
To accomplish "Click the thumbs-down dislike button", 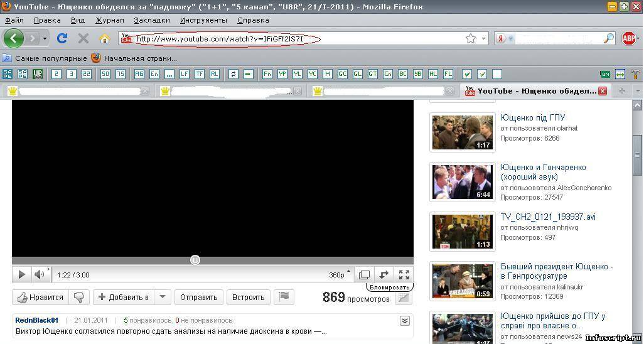I will 78,297.
